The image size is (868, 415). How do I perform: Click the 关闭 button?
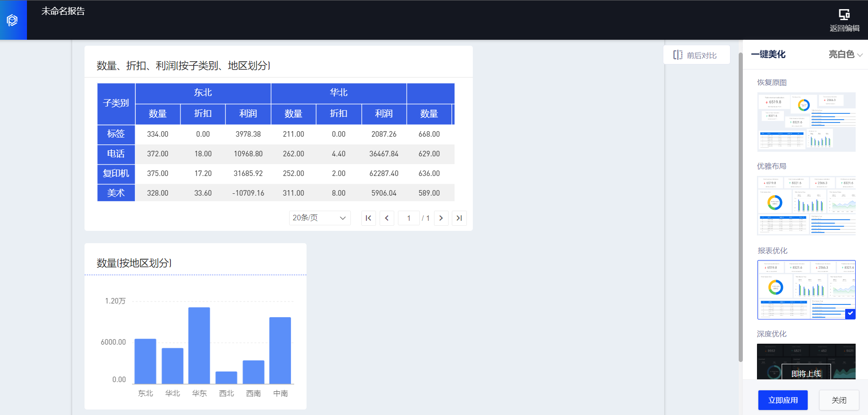coord(839,400)
